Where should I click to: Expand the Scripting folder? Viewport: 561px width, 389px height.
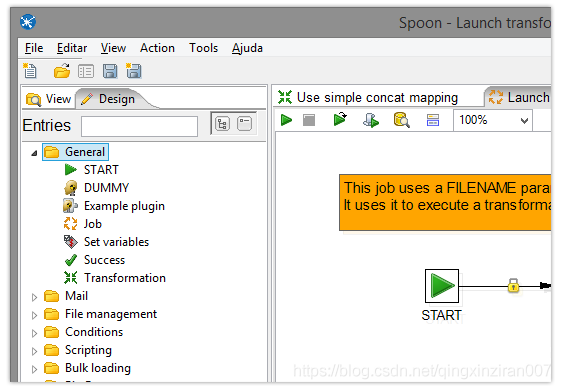tap(34, 351)
